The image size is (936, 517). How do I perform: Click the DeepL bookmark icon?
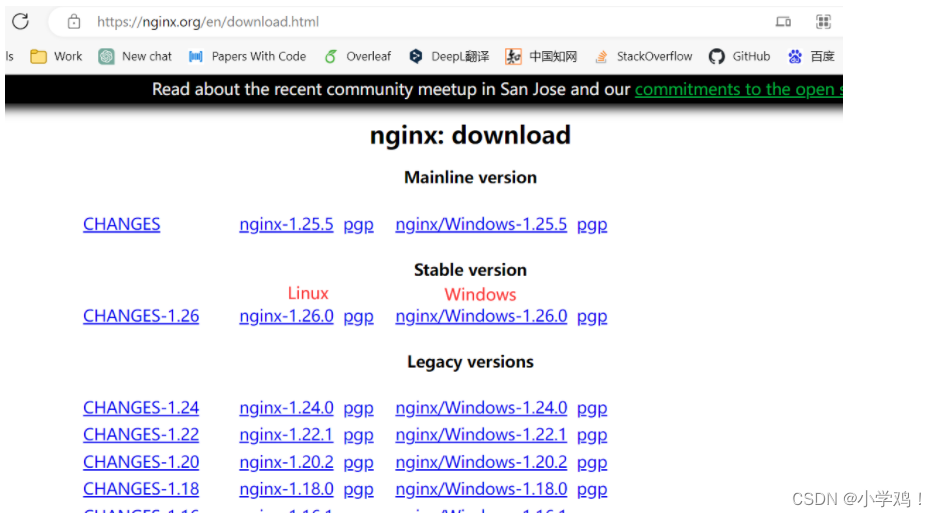(x=416, y=57)
